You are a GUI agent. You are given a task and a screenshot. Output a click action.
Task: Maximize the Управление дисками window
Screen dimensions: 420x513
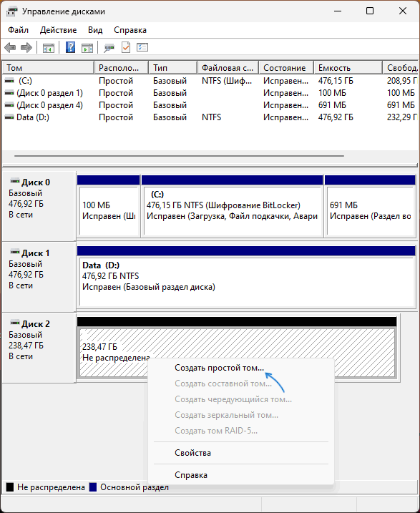370,11
